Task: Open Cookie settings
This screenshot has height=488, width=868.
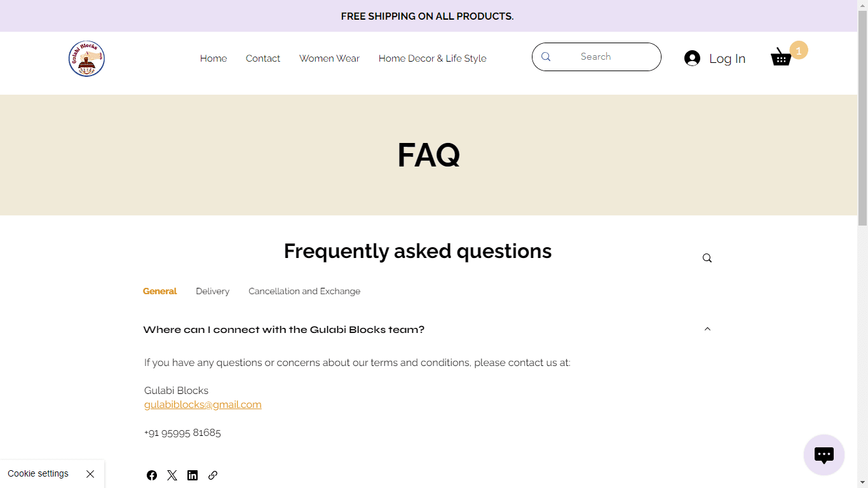Action: click(x=38, y=473)
